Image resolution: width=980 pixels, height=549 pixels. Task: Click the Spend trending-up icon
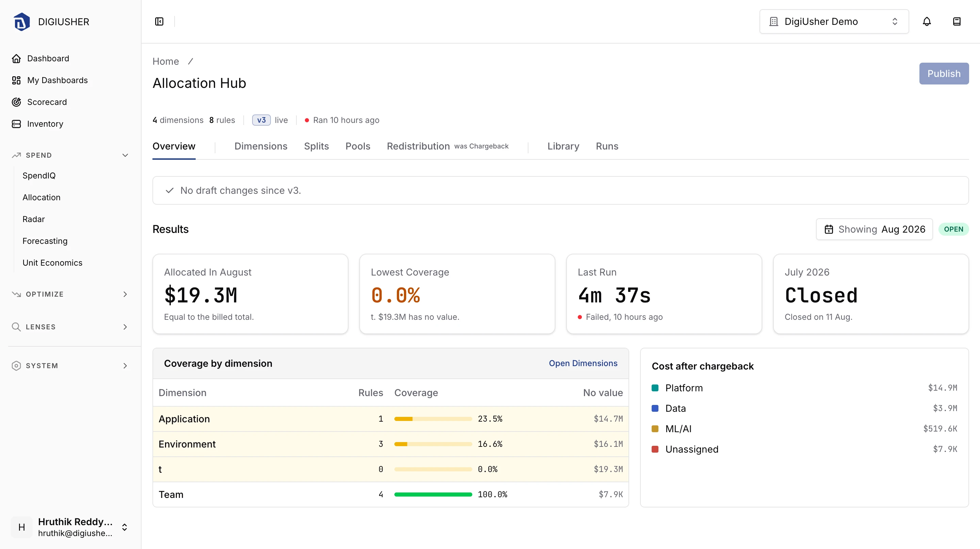click(16, 155)
